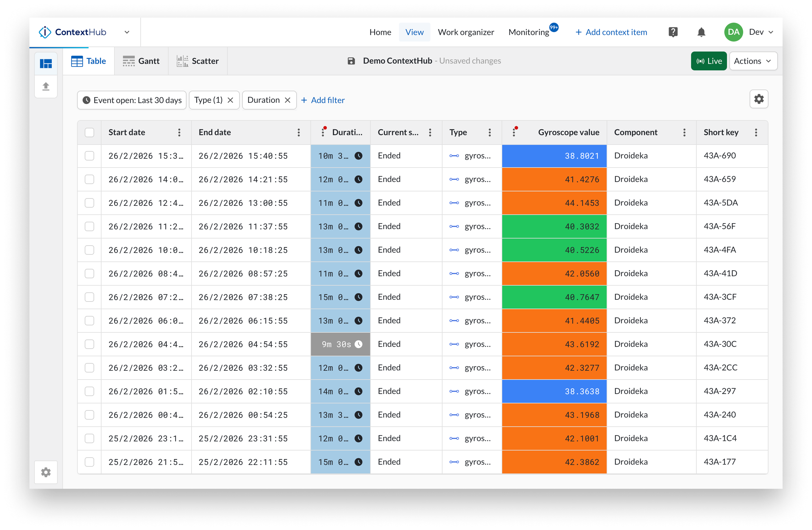Open the notifications bell
Viewport: 812px width, 530px height.
[x=701, y=32]
